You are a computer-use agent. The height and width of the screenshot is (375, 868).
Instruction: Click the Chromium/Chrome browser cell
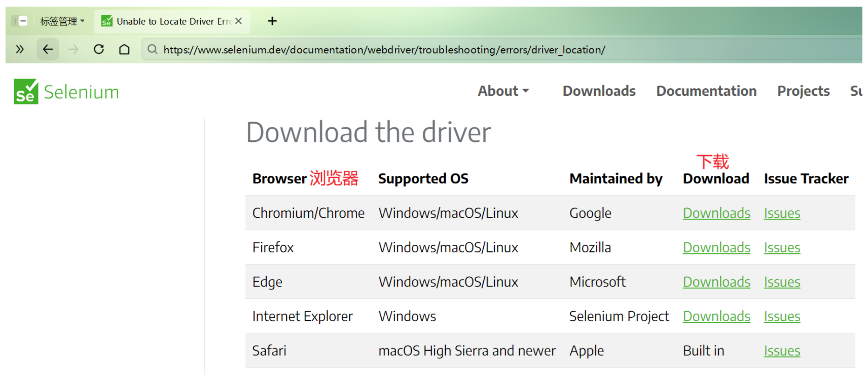[x=308, y=213]
